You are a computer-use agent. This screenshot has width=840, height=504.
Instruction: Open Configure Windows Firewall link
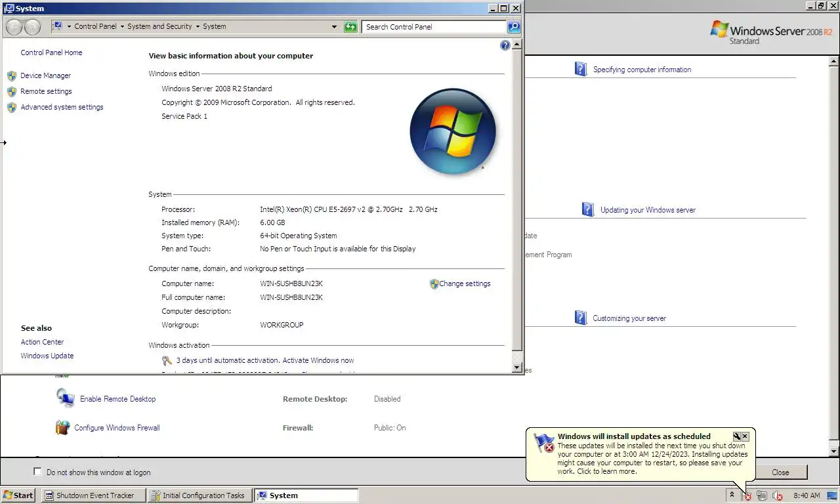[117, 428]
